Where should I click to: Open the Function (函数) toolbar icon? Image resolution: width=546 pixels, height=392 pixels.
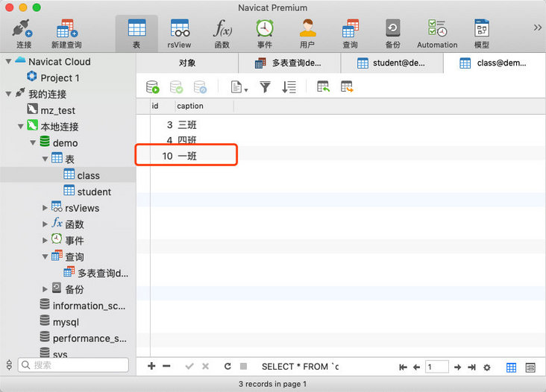222,34
